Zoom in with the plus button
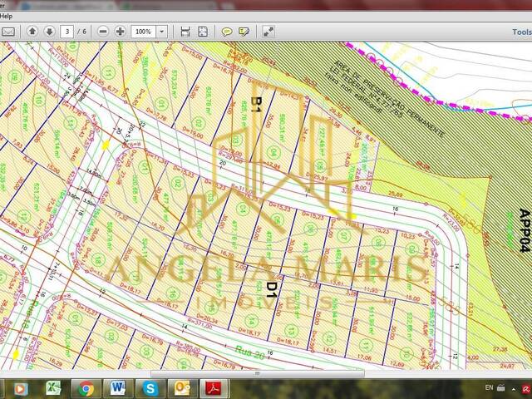The height and width of the screenshot is (399, 532). [120, 32]
